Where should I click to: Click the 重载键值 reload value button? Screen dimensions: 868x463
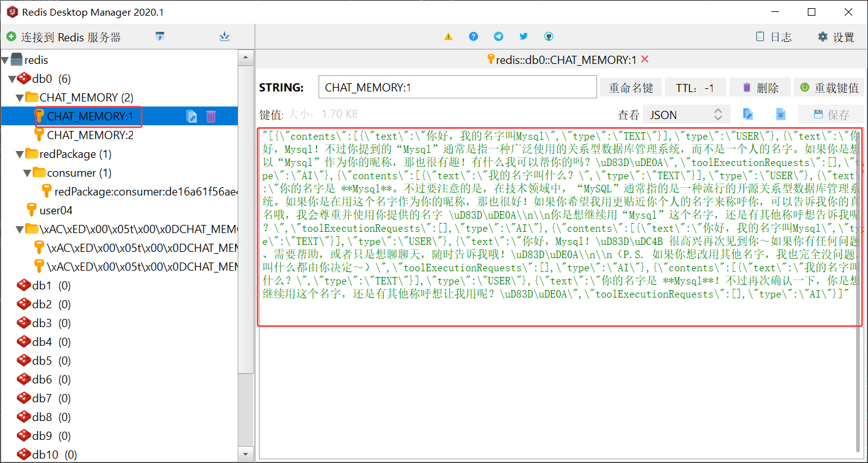coord(829,88)
